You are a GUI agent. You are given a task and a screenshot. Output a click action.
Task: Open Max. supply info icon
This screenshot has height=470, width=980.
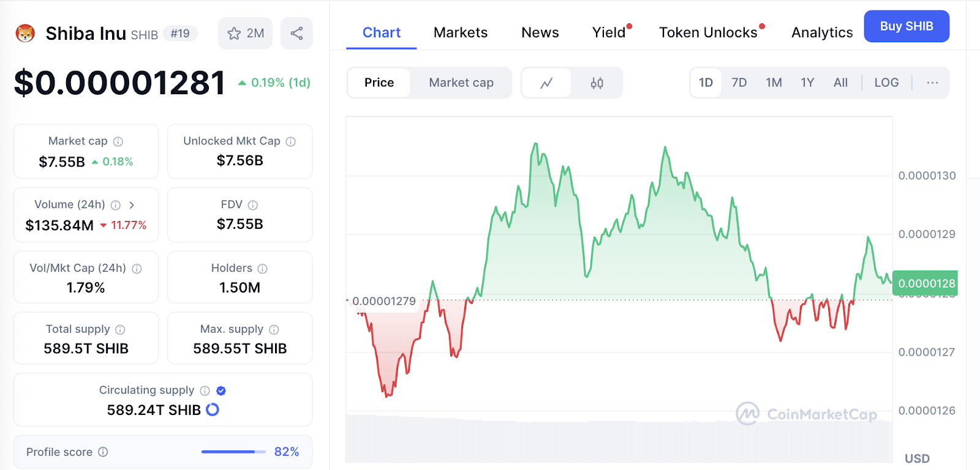274,330
